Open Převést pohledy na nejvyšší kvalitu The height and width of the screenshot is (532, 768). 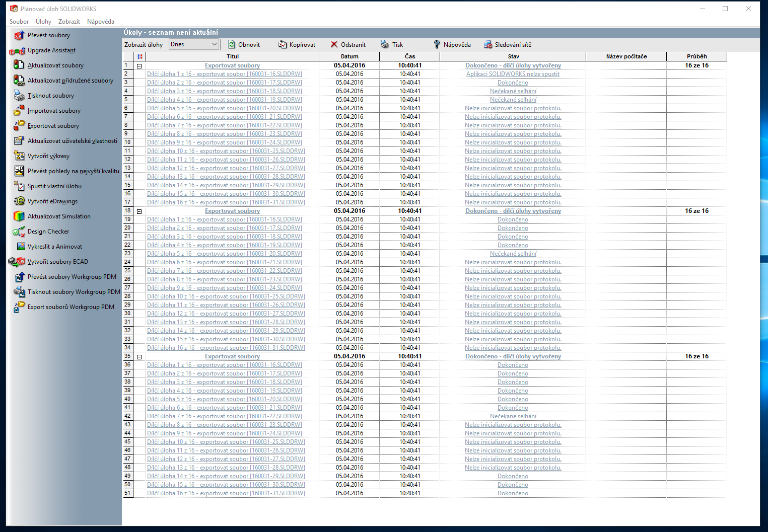[x=74, y=171]
